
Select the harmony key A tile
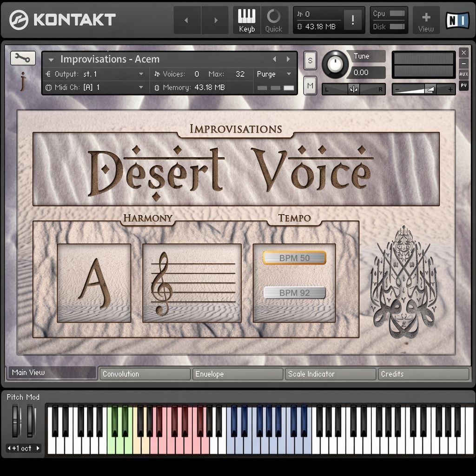point(94,283)
